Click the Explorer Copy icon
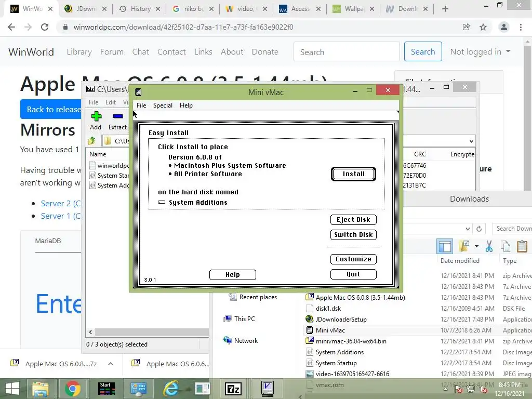 pyautogui.click(x=506, y=246)
